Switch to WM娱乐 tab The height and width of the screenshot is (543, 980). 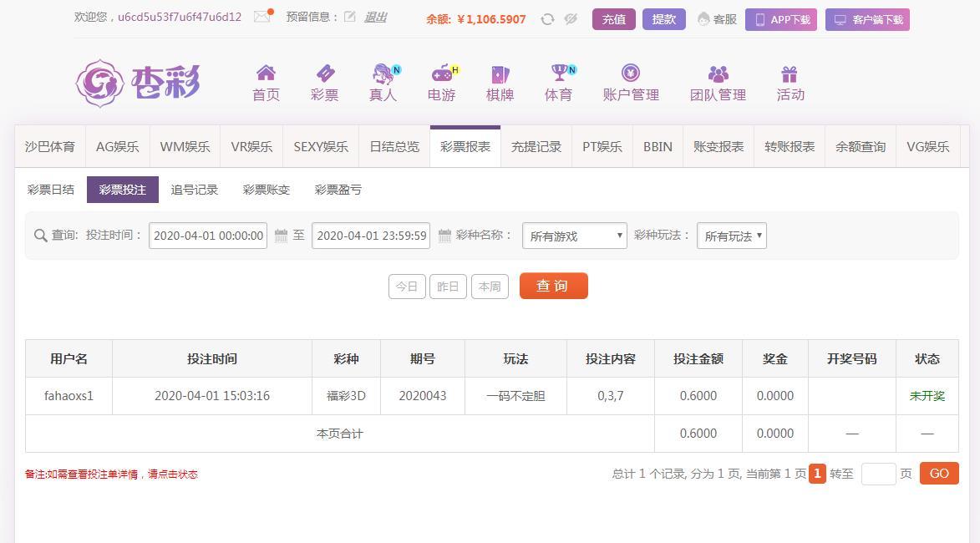click(x=185, y=147)
